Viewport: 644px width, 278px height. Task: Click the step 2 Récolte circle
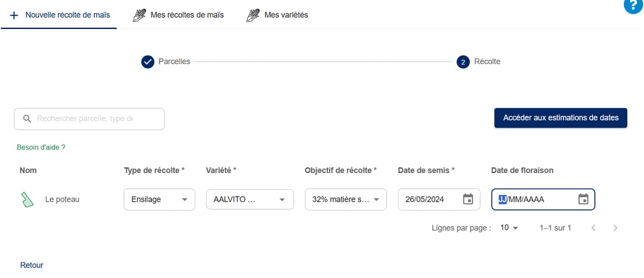[463, 62]
